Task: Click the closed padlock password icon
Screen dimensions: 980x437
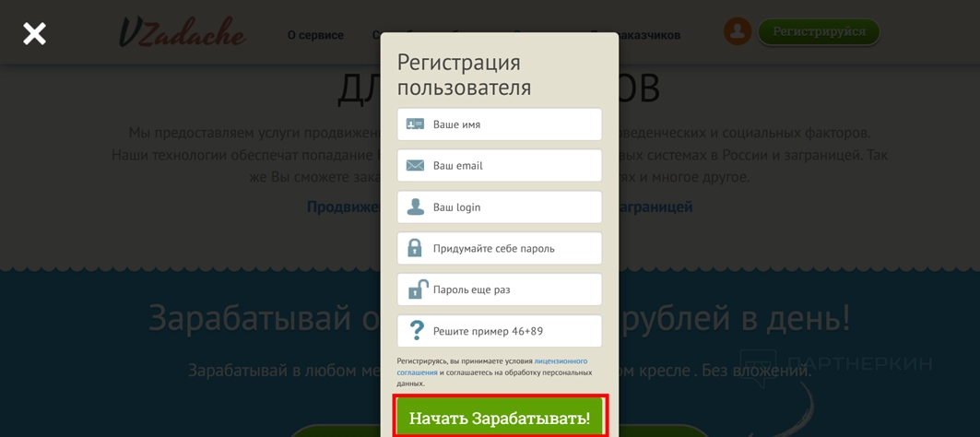Action: 415,248
